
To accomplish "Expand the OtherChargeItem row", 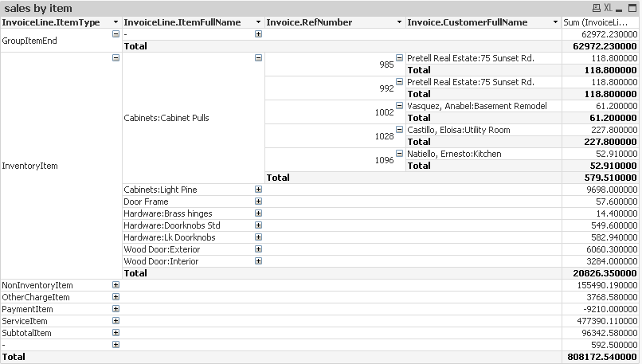I will [115, 297].
